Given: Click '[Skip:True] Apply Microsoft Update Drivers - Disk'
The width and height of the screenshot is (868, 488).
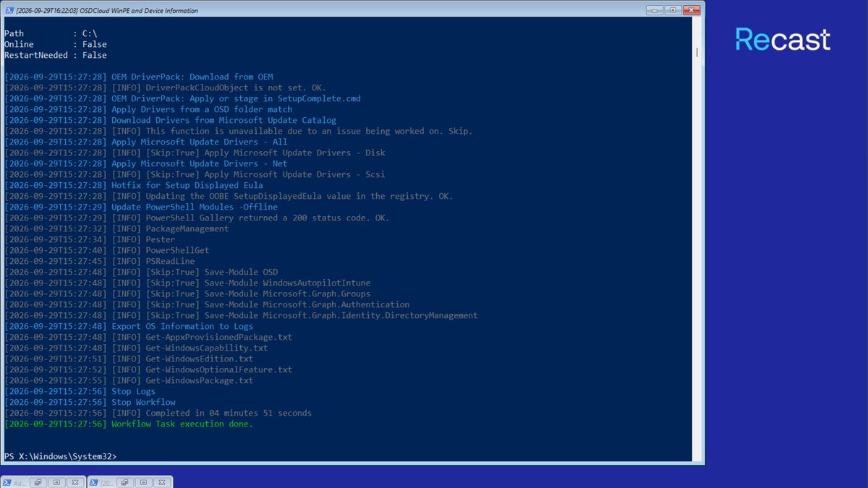Looking at the screenshot, I should (265, 153).
